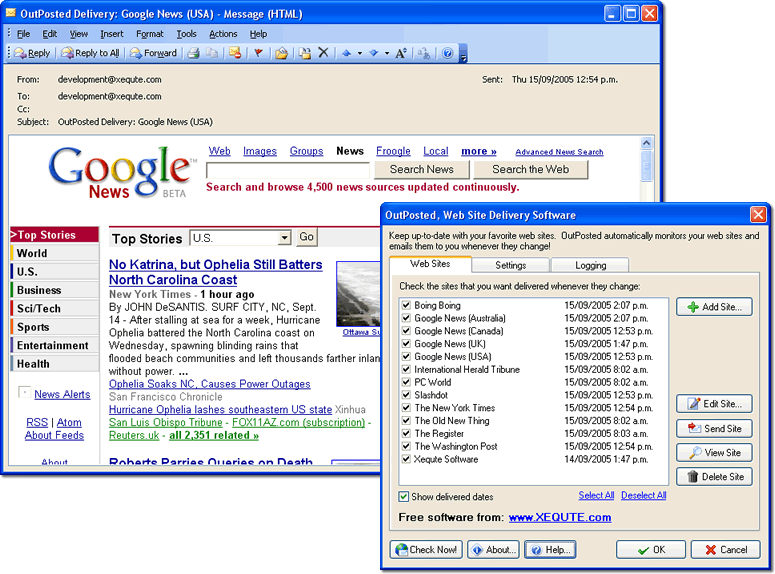Click the Go button next to U.S. dropdown

(306, 237)
